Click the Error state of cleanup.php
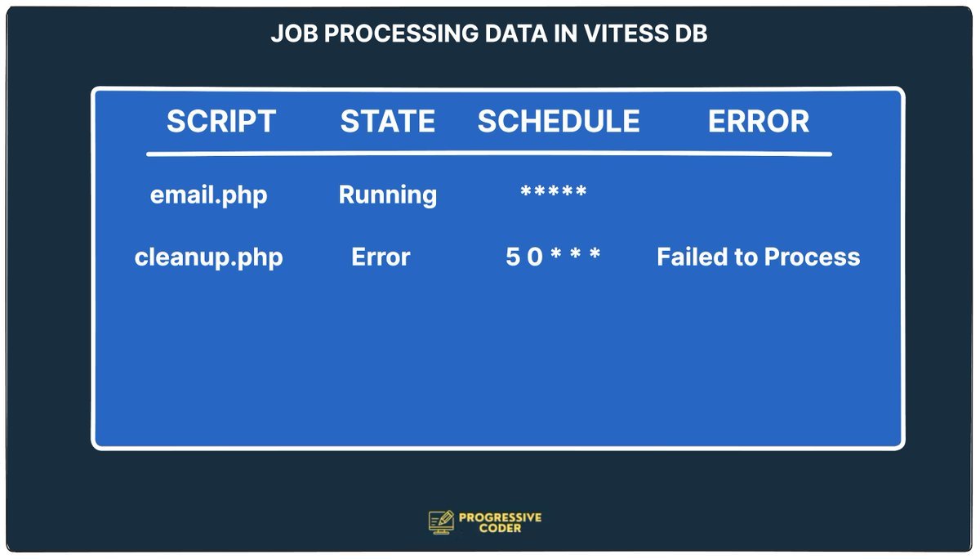Screen dimensions: 980x559 click(381, 257)
